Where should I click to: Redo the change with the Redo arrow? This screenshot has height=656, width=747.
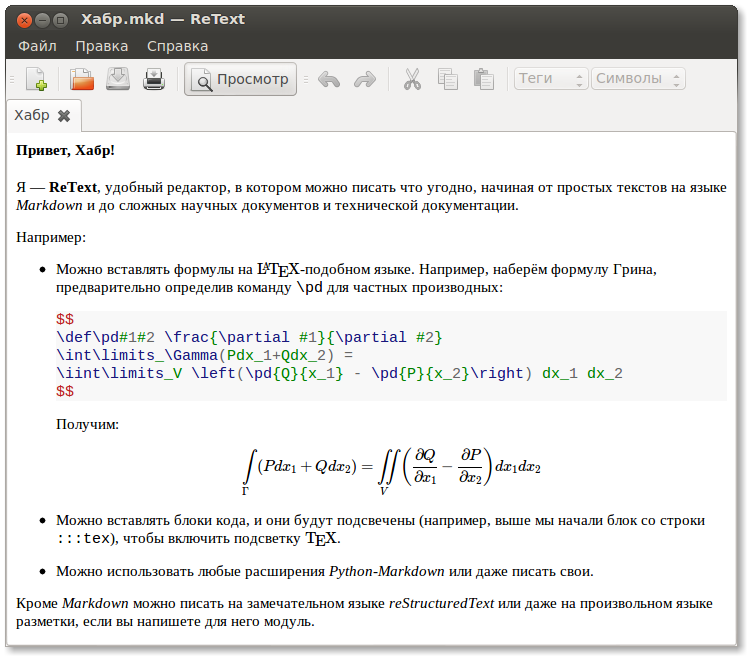coord(365,79)
